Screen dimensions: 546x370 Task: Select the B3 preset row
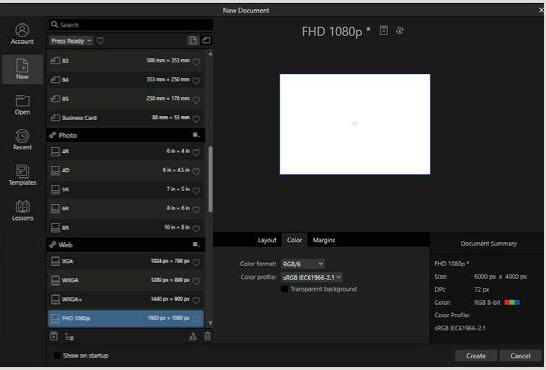(126, 61)
